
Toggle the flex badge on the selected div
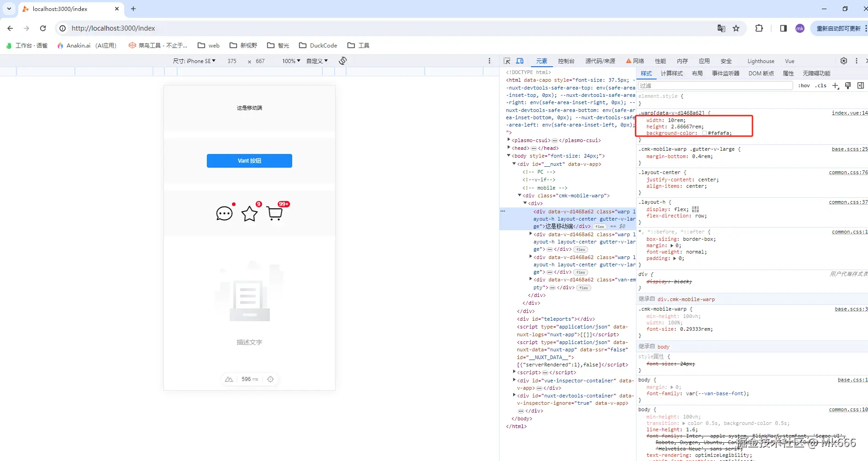pyautogui.click(x=600, y=227)
